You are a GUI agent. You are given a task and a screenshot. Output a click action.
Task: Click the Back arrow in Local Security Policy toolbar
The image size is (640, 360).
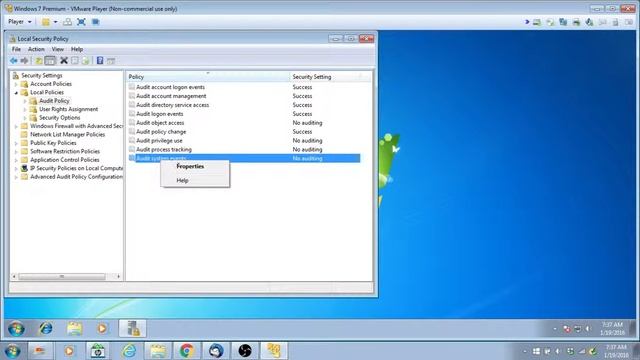pos(13,61)
